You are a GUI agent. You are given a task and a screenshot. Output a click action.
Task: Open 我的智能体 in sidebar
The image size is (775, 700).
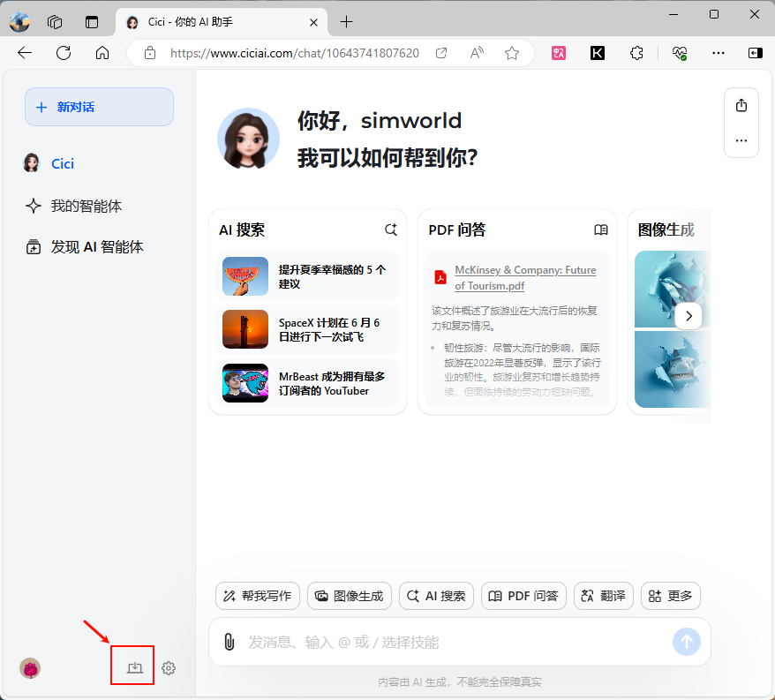click(86, 206)
